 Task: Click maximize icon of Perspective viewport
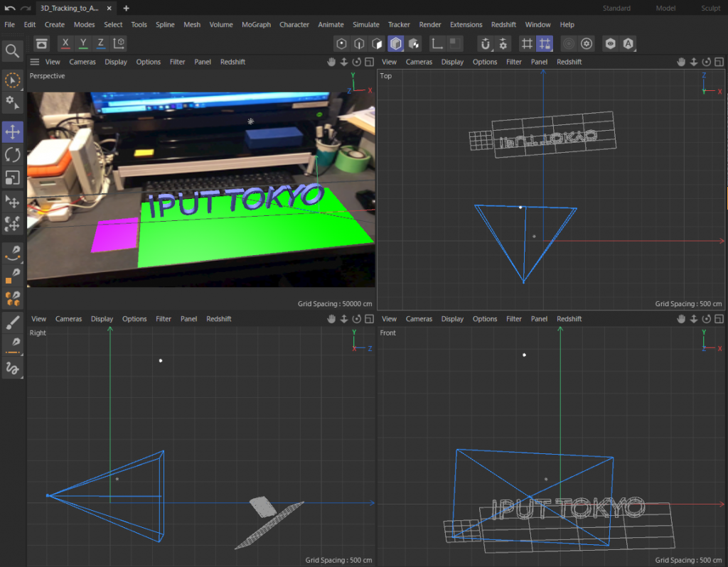pos(368,62)
